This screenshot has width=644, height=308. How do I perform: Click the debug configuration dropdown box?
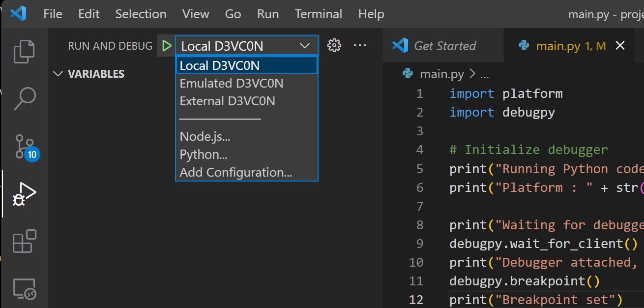[246, 46]
